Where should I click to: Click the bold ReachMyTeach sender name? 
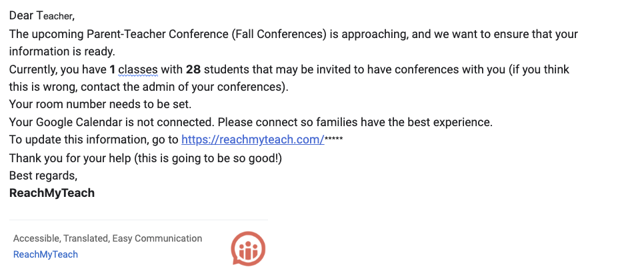52,193
